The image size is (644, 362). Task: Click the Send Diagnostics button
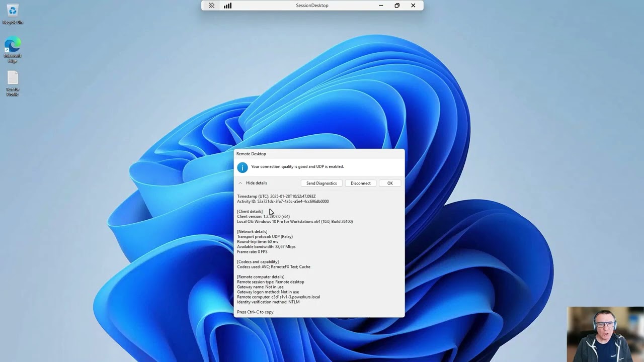(321, 183)
